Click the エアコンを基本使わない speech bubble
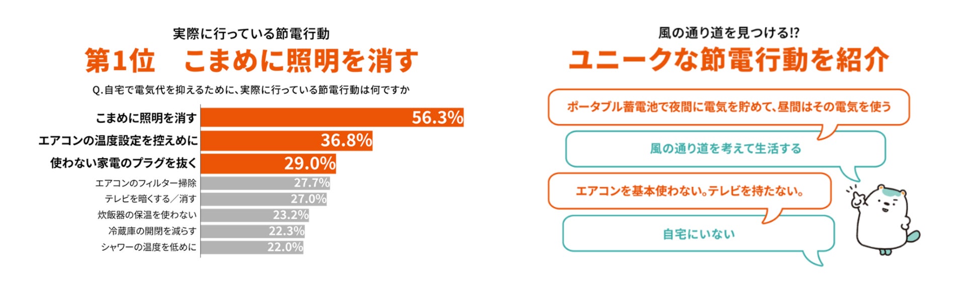Screen dimensions: 980x285 690,191
